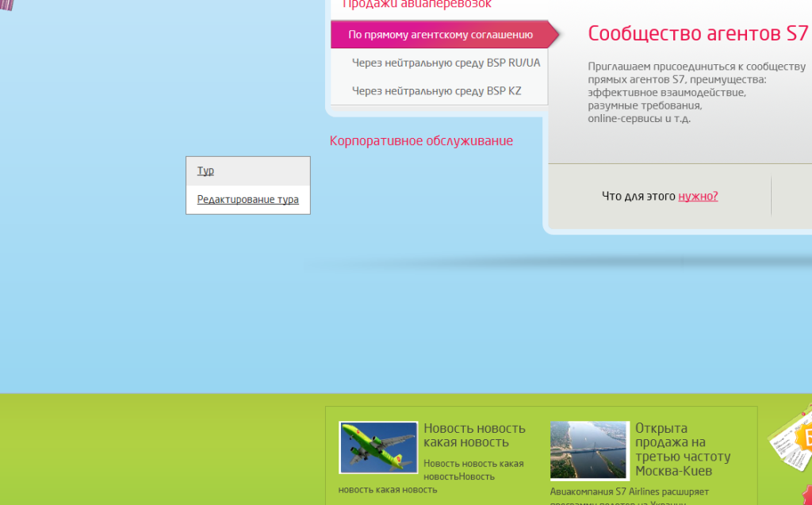Click 'Корпоративное обслуживание' heading link
Image resolution: width=812 pixels, height=505 pixels.
click(421, 141)
